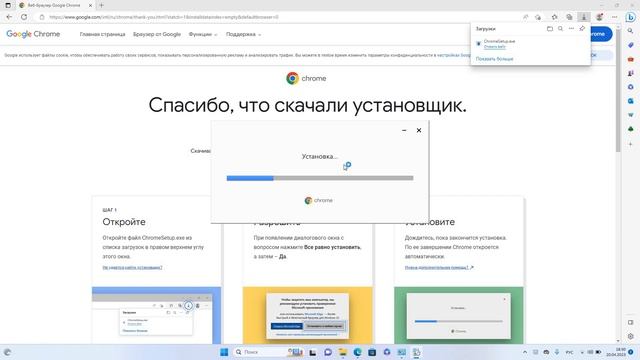Reload the page with the refresh icon
Viewport: 640px width, 360px height.
click(24, 17)
